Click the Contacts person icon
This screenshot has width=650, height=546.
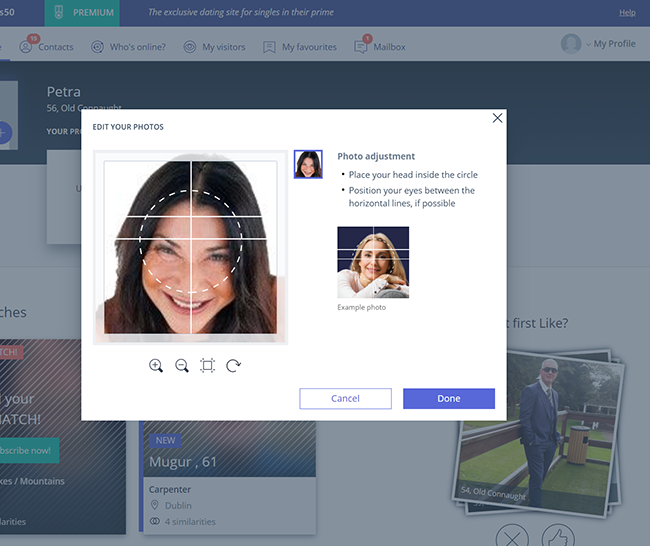[26, 47]
